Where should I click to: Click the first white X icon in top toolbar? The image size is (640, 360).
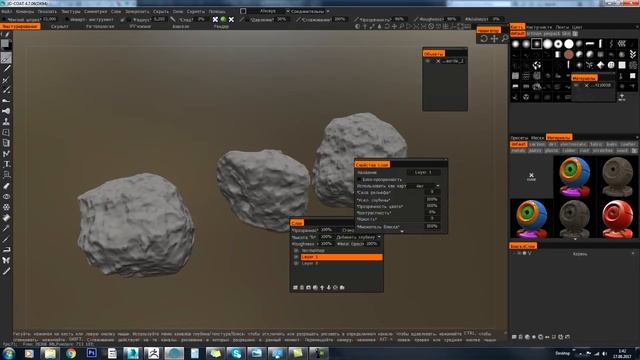[x=215, y=19]
